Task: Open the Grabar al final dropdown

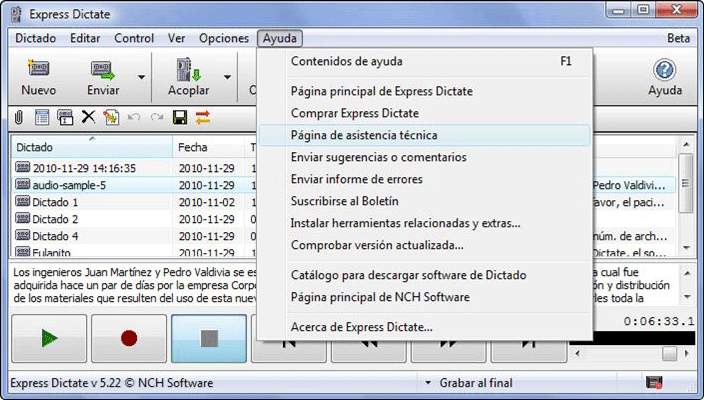Action: coord(428,383)
